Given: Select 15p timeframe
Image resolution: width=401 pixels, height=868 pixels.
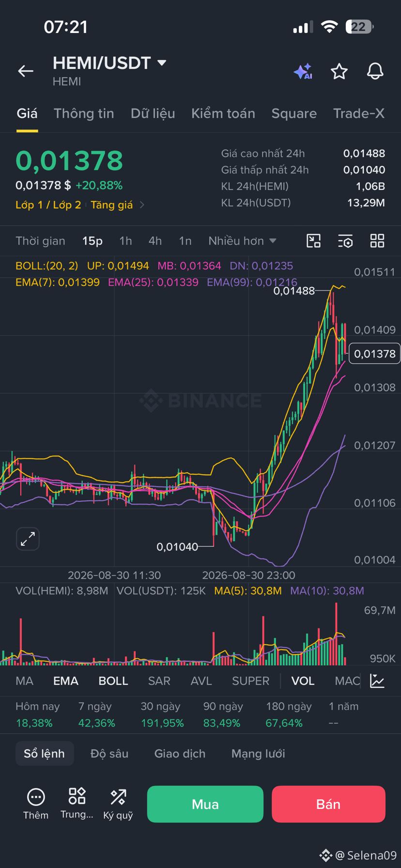Looking at the screenshot, I should coord(93,241).
